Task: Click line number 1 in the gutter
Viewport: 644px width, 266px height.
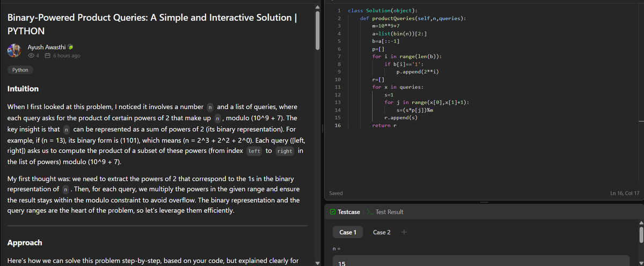Action: pos(340,10)
